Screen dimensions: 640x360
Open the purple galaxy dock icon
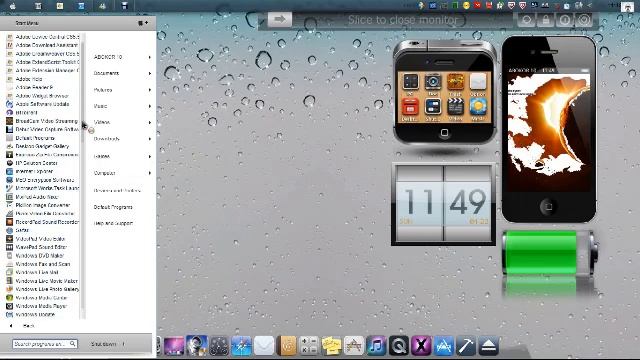click(x=174, y=346)
